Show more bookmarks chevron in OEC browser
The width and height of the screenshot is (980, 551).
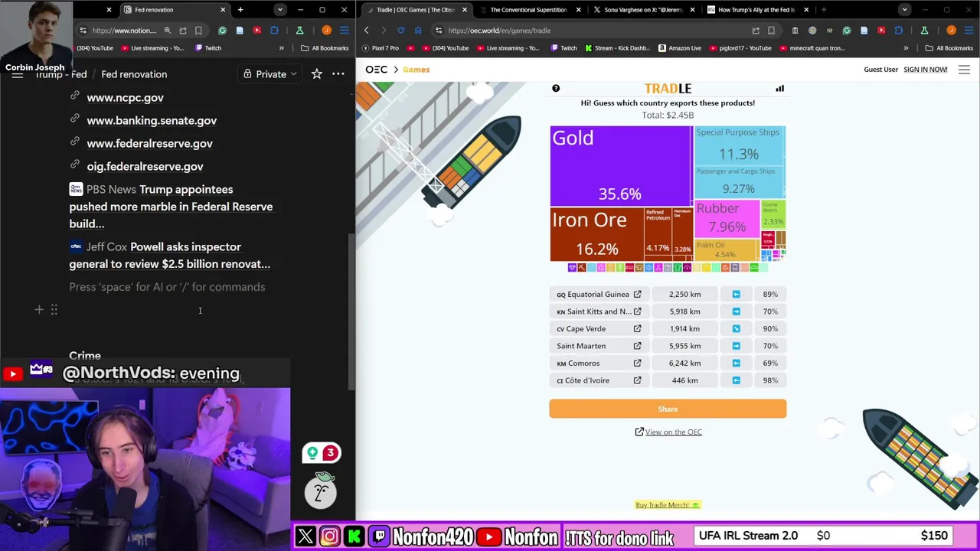click(x=906, y=48)
